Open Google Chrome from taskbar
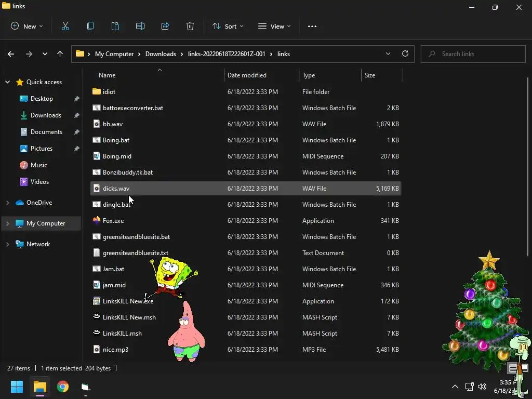Image resolution: width=532 pixels, height=399 pixels. tap(63, 387)
